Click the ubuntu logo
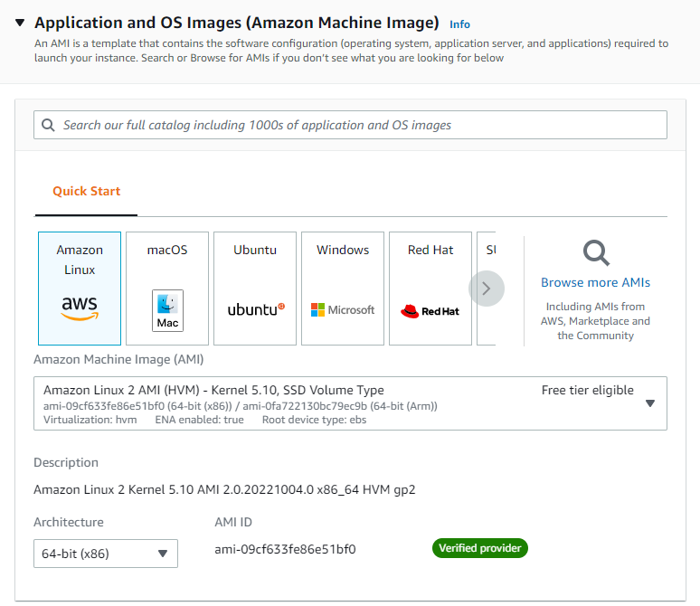 pyautogui.click(x=256, y=309)
